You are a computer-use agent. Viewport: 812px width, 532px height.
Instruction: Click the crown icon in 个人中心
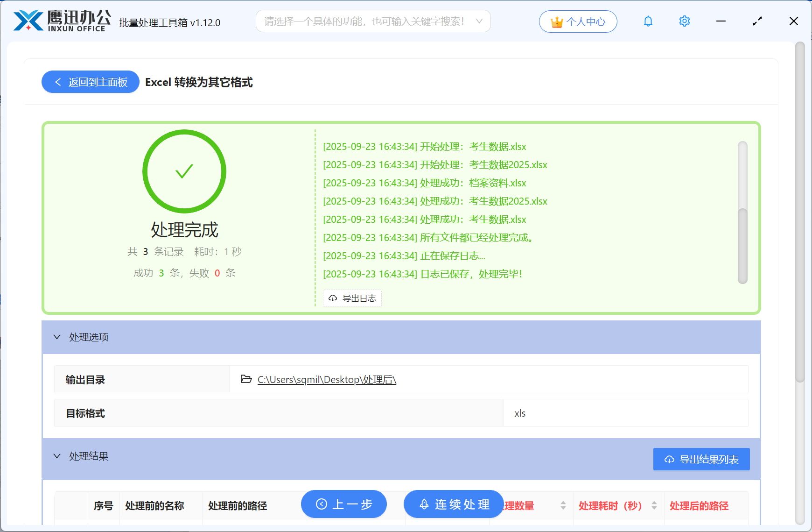(556, 21)
